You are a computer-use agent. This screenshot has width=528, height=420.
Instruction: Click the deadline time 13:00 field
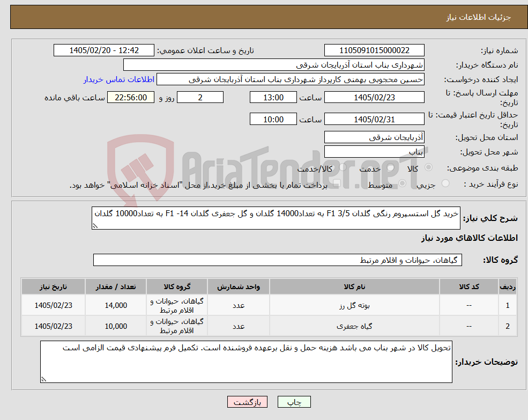(273, 98)
